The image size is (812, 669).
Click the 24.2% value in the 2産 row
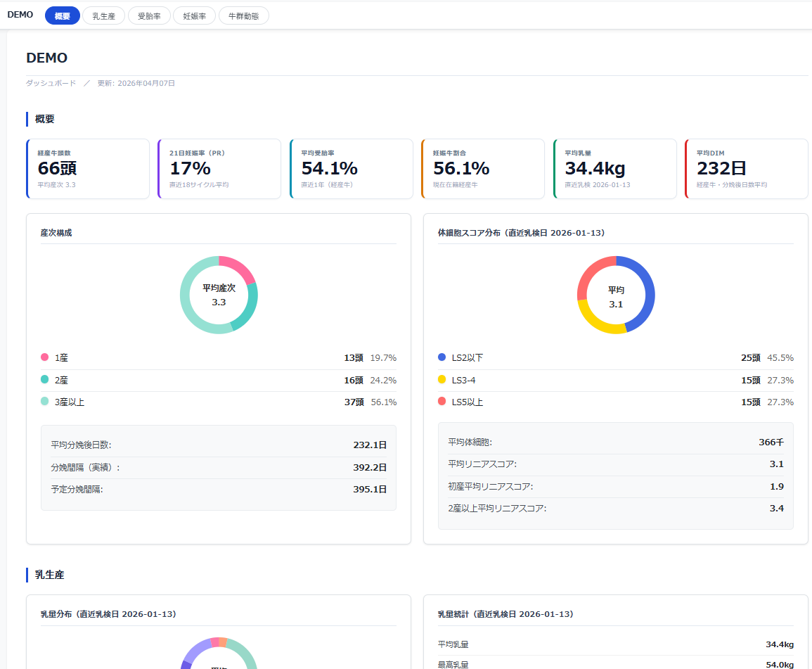point(383,381)
